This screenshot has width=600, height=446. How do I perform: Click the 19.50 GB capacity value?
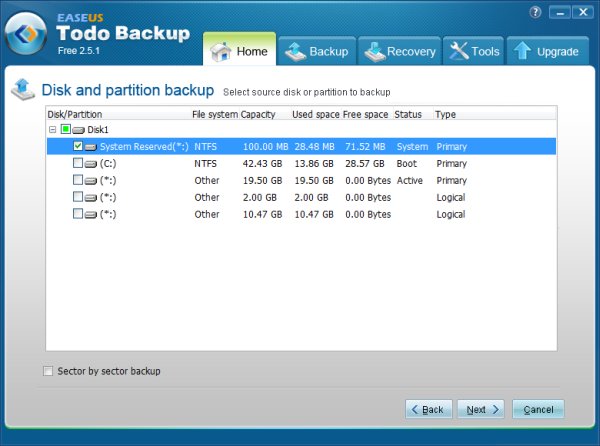coord(262,181)
